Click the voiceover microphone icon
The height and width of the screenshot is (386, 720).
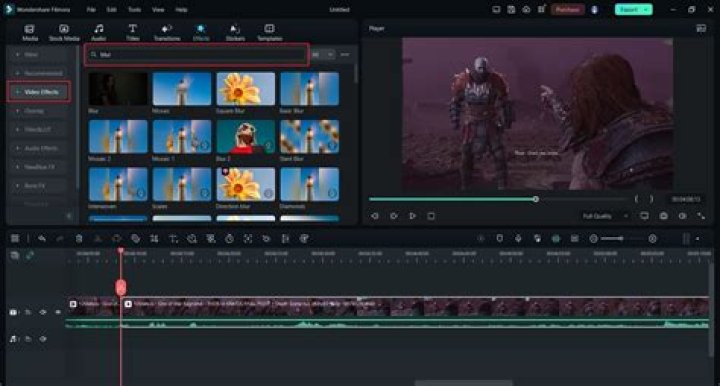(518, 238)
